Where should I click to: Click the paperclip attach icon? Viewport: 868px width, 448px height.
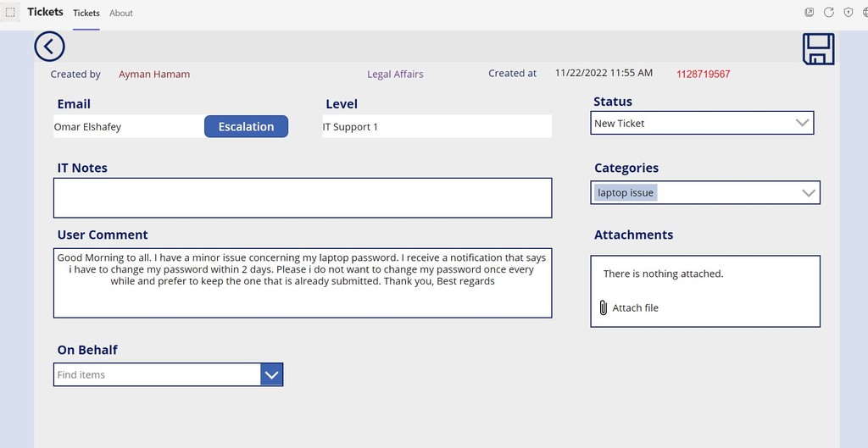603,307
